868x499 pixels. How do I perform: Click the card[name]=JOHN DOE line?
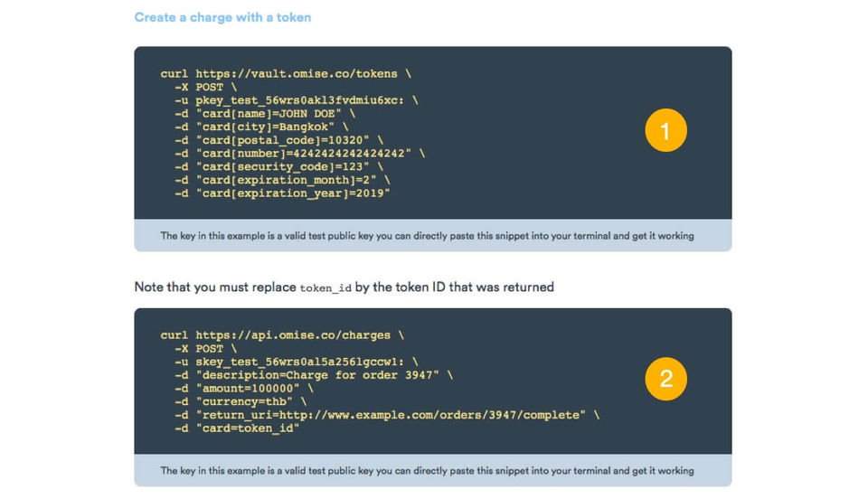coord(265,113)
